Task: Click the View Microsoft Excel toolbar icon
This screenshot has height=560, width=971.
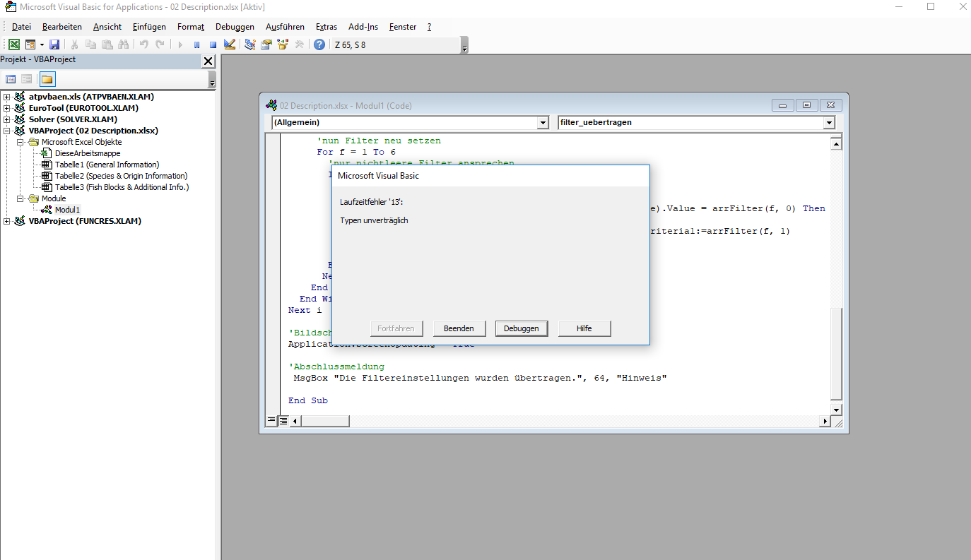Action: click(14, 44)
